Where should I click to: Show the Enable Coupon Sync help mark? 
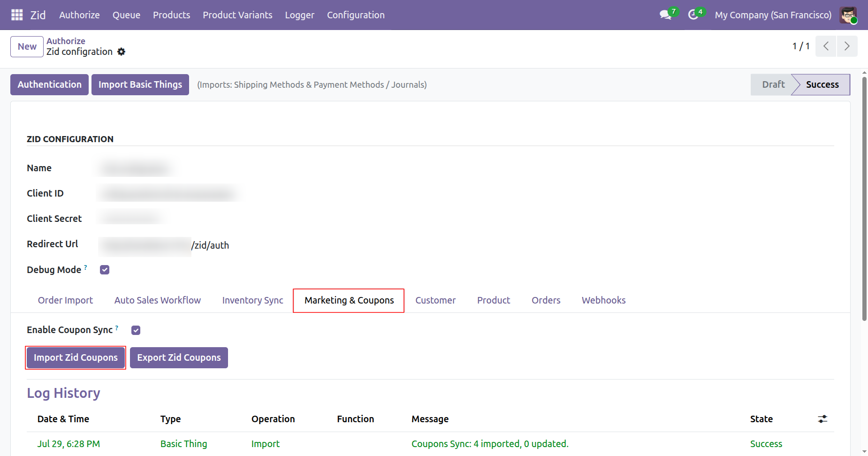point(117,327)
